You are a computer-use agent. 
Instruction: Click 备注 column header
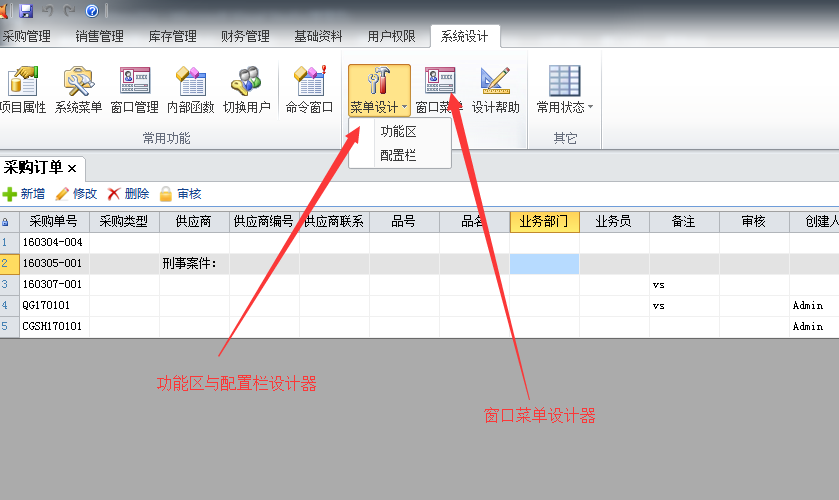coord(684,222)
